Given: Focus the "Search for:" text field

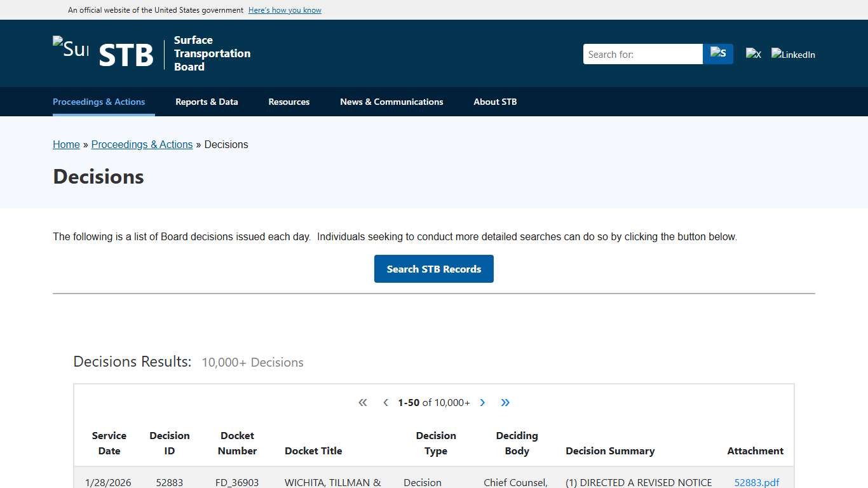Looking at the screenshot, I should click(642, 54).
